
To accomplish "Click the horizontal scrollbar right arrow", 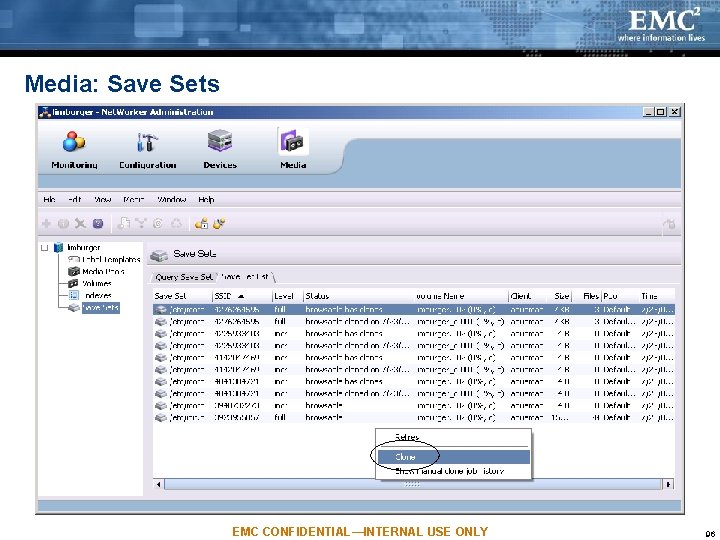I will tap(668, 484).
